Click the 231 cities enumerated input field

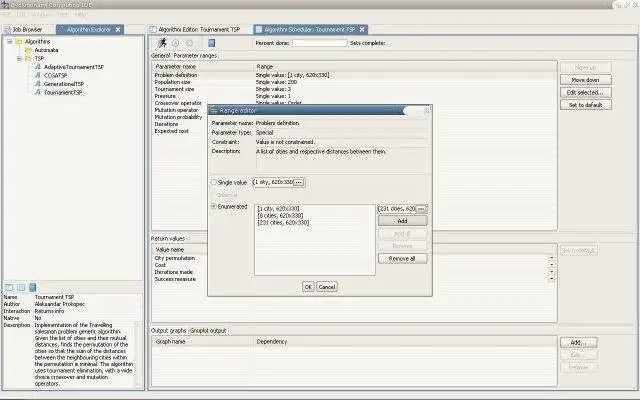(x=397, y=209)
